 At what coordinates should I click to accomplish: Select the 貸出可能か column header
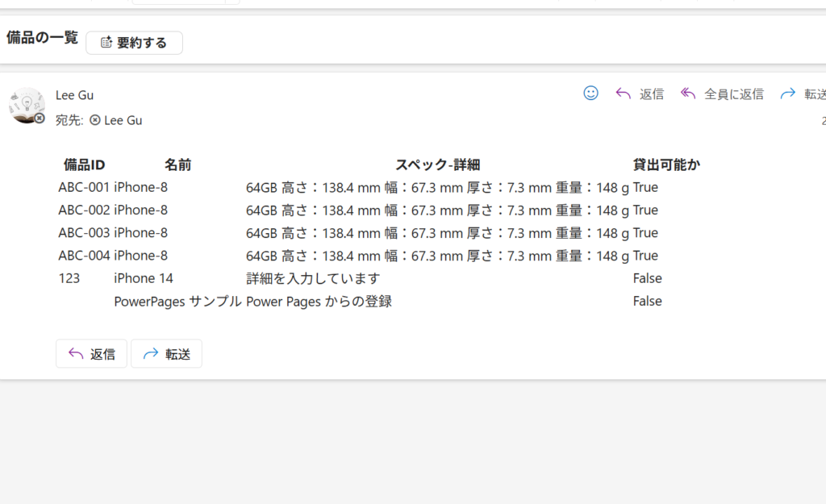[x=666, y=165]
